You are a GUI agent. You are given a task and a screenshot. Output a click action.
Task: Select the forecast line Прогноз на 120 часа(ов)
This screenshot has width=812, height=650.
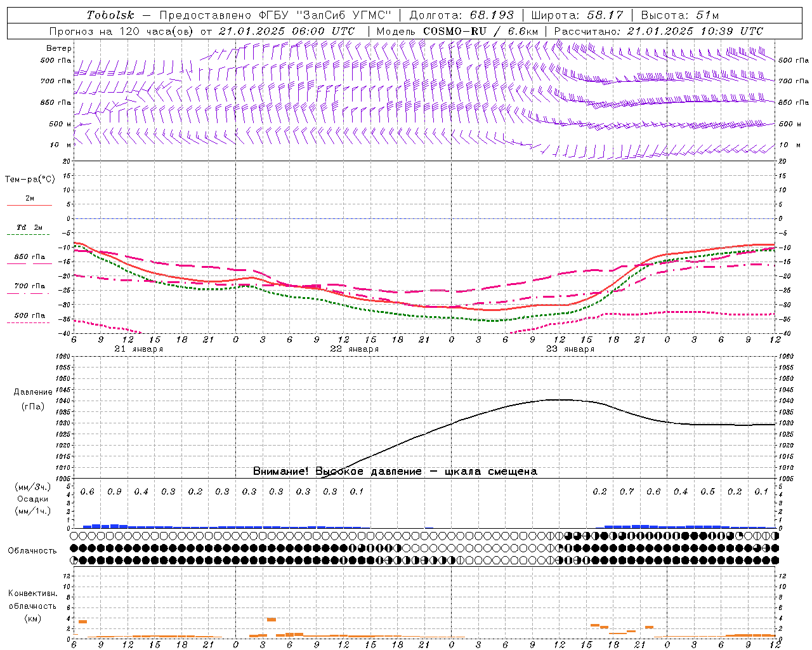tap(122, 31)
